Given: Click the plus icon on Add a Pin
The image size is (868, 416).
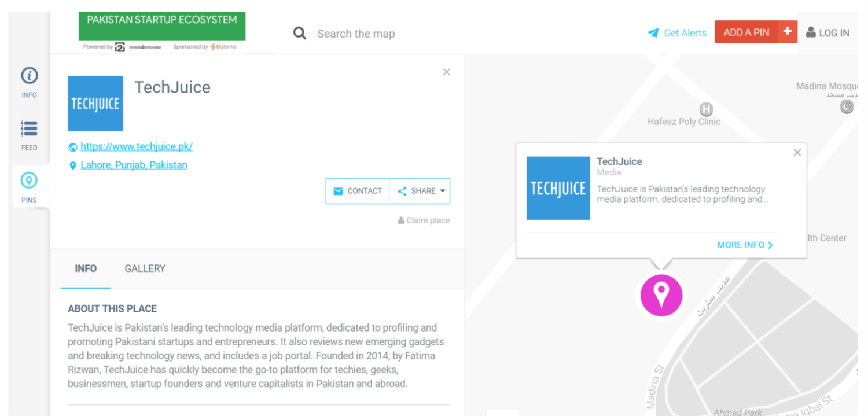Looking at the screenshot, I should pyautogui.click(x=787, y=32).
